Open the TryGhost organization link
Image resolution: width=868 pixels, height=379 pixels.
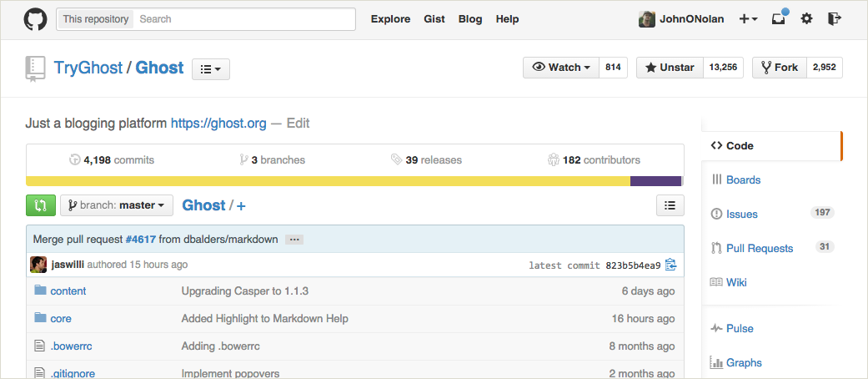88,68
